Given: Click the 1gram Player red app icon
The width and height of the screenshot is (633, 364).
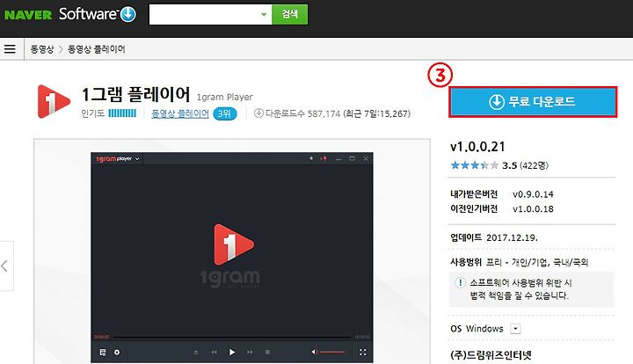Looking at the screenshot, I should tap(54, 101).
